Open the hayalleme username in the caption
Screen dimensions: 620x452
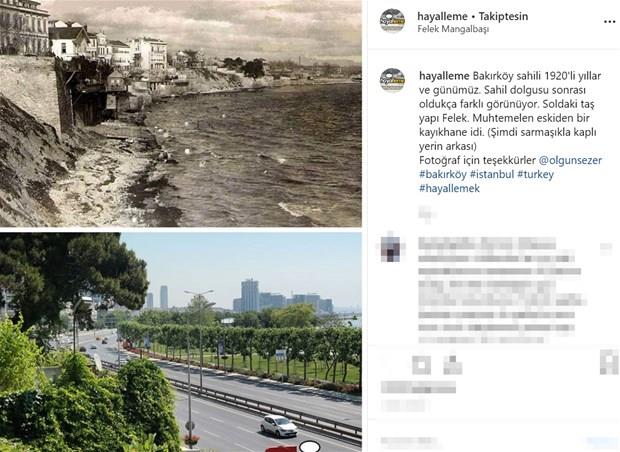[x=444, y=76]
